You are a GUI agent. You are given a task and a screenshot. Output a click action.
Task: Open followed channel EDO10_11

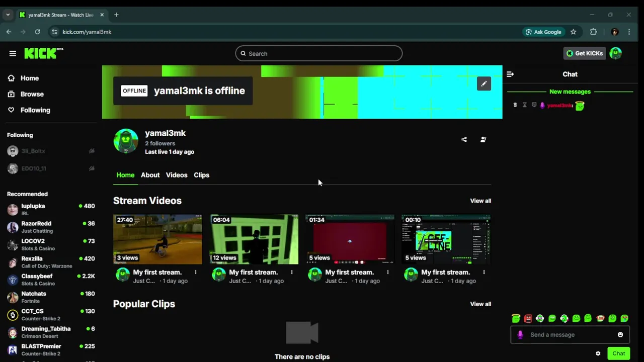51,168
